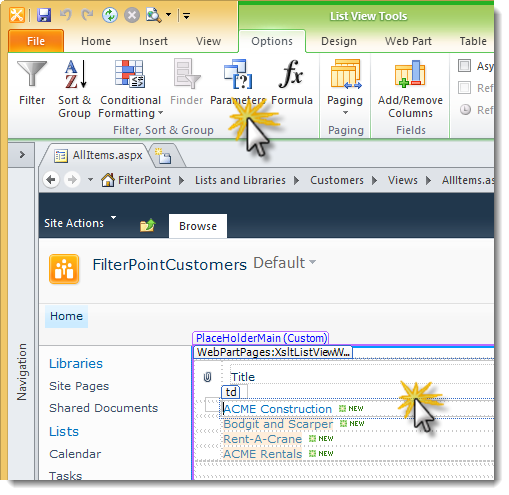Open a new tab with the page icon
This screenshot has height=495, width=509.
163,156
